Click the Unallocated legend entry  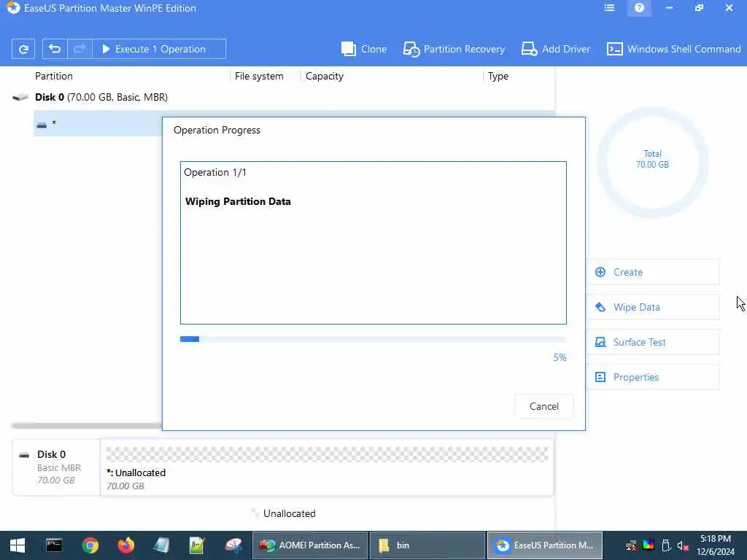click(x=284, y=513)
